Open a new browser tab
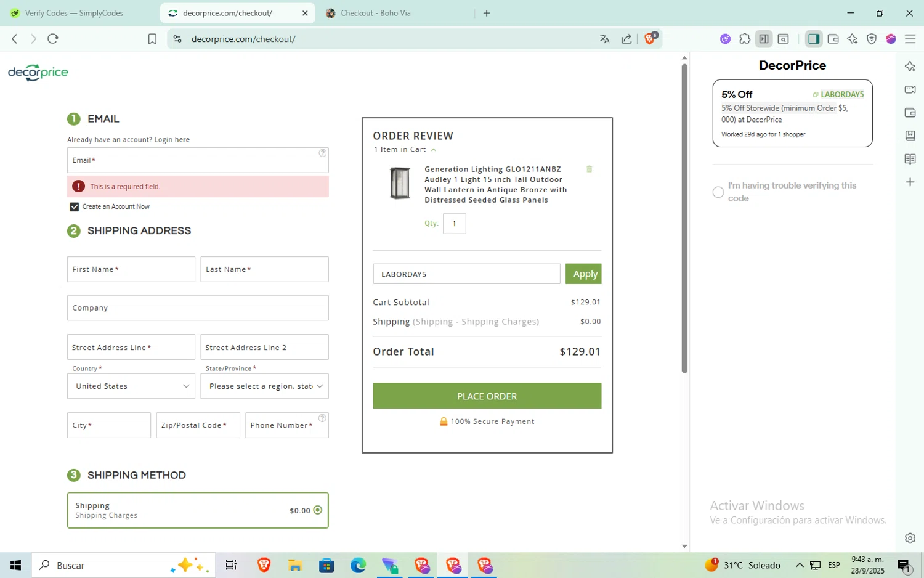Image resolution: width=924 pixels, height=578 pixels. pos(487,13)
